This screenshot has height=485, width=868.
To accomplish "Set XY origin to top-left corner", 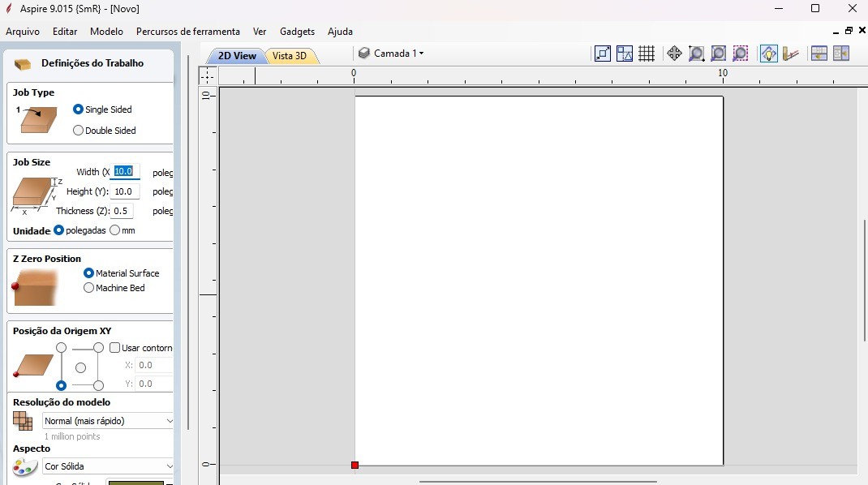I will [62, 348].
